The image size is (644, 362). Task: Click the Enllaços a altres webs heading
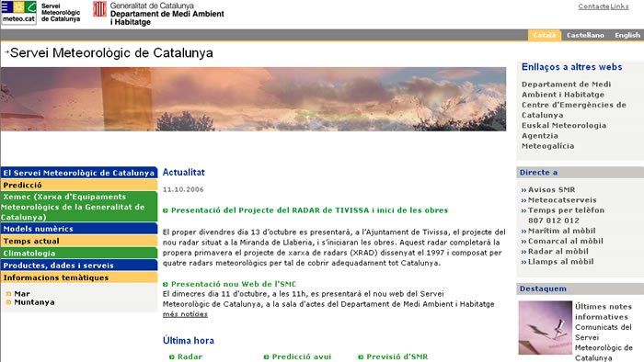point(571,67)
